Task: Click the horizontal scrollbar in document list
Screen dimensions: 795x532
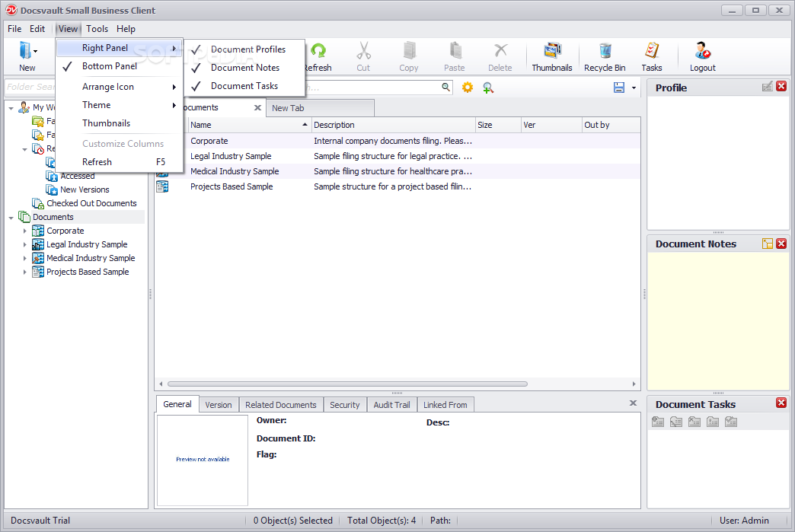Action: (347, 384)
